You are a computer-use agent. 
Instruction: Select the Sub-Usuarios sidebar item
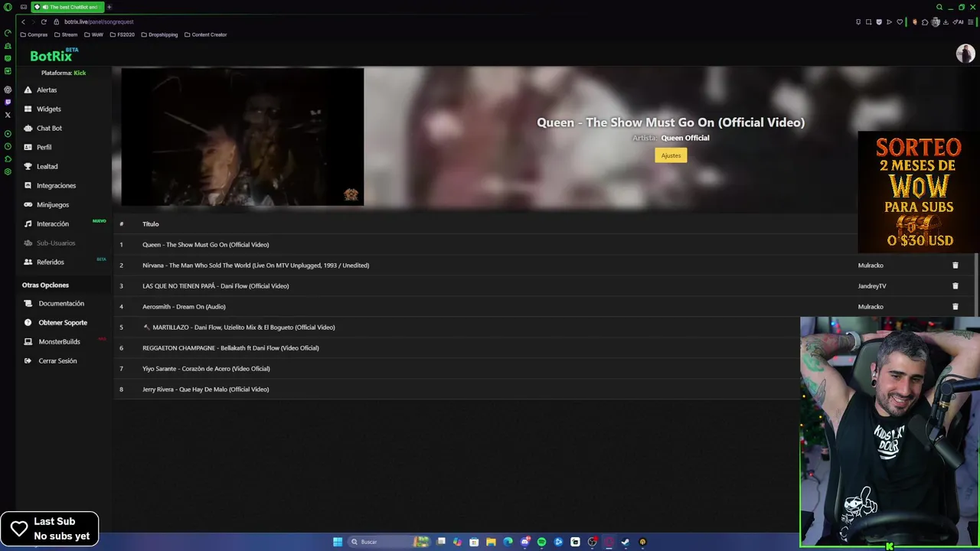coord(55,243)
